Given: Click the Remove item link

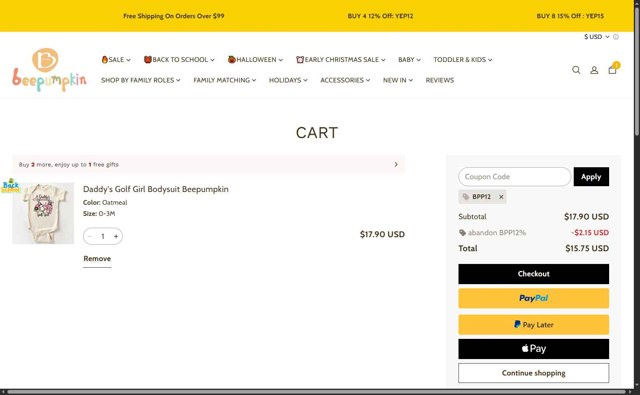Looking at the screenshot, I should 97,259.
